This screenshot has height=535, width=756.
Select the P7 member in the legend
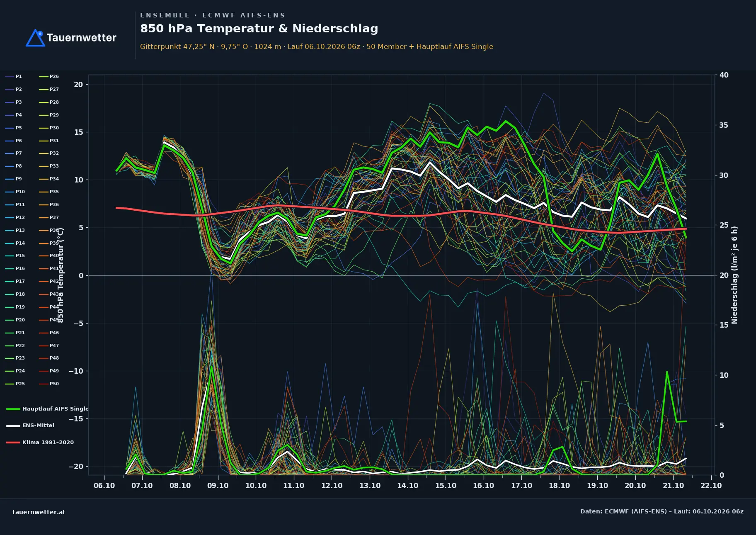14,153
